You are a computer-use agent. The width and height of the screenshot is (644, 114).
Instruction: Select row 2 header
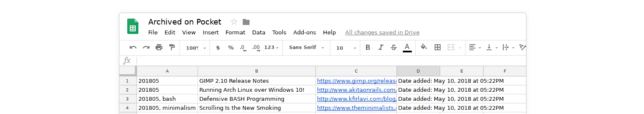(x=128, y=90)
